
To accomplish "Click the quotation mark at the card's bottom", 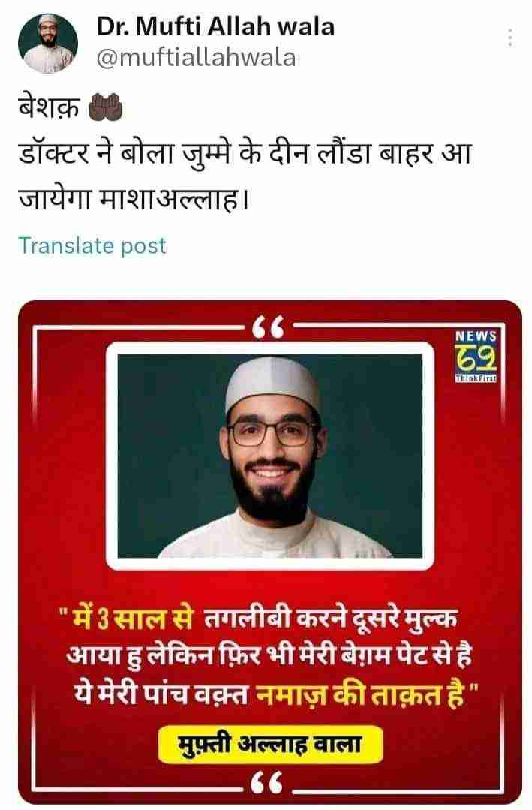I will click(x=268, y=784).
